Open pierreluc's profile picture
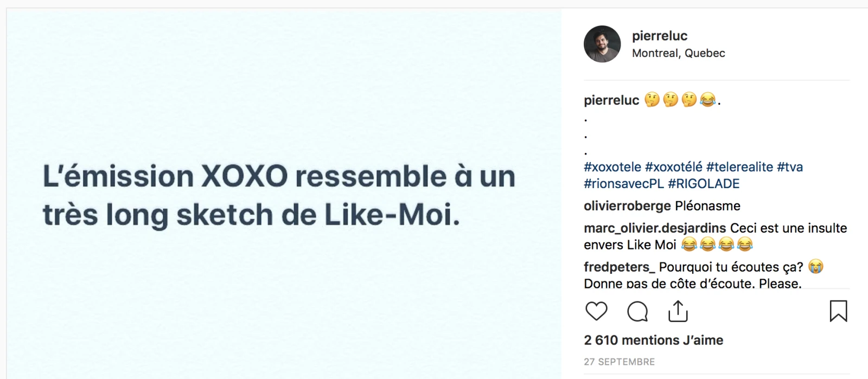Screen dimensions: 868x379 [602, 44]
